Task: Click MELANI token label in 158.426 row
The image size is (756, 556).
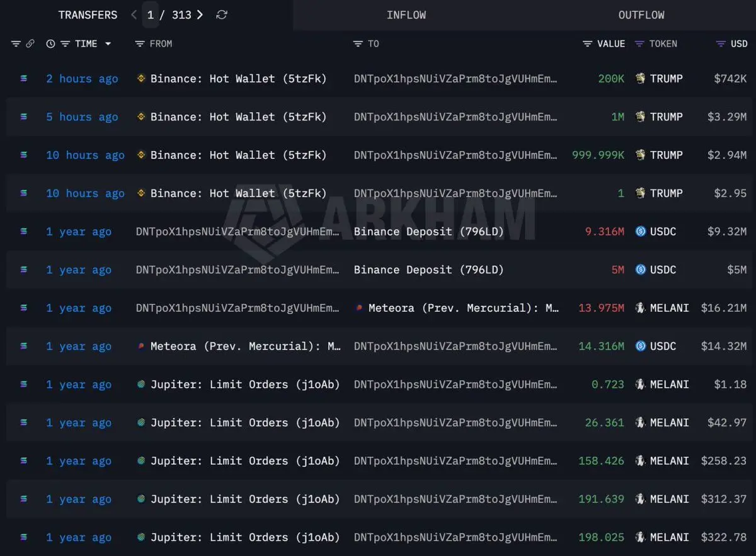Action: click(670, 461)
